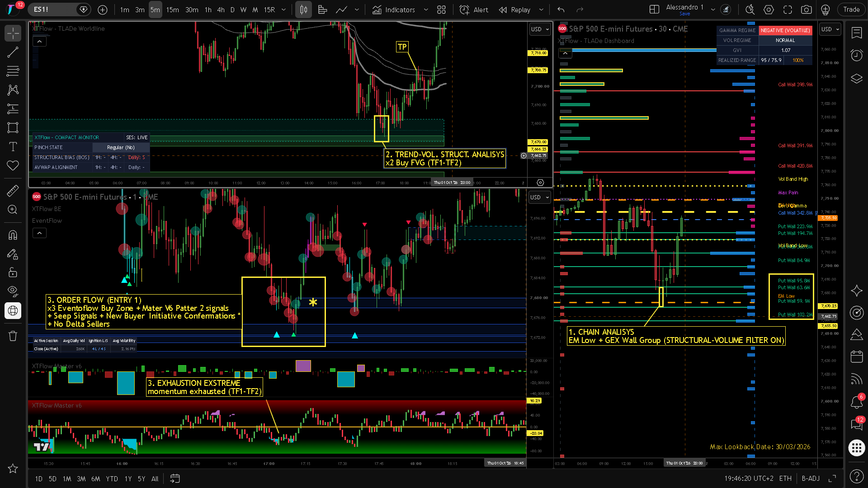Choose the 4h timeframe
This screenshot has height=488, width=868.
[x=221, y=9]
